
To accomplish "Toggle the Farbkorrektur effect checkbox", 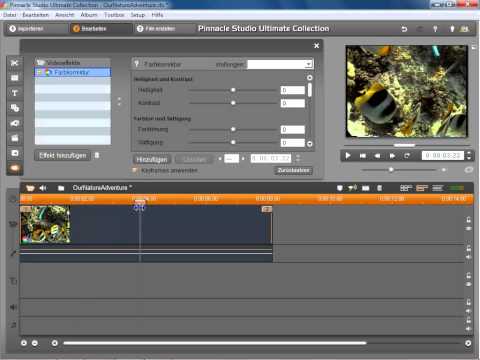I will (40, 72).
